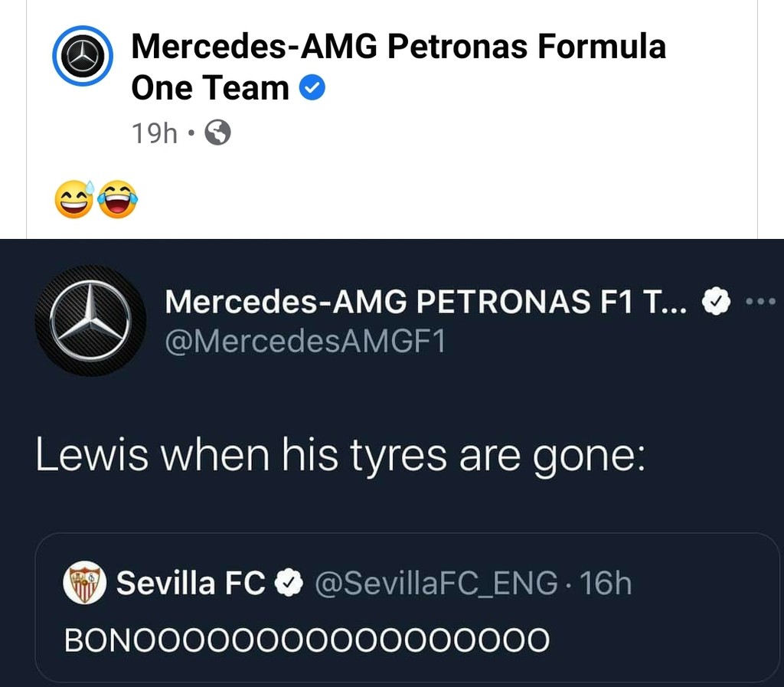Open the @SevillaFC_ENG handle
The height and width of the screenshot is (687, 784).
tap(436, 584)
